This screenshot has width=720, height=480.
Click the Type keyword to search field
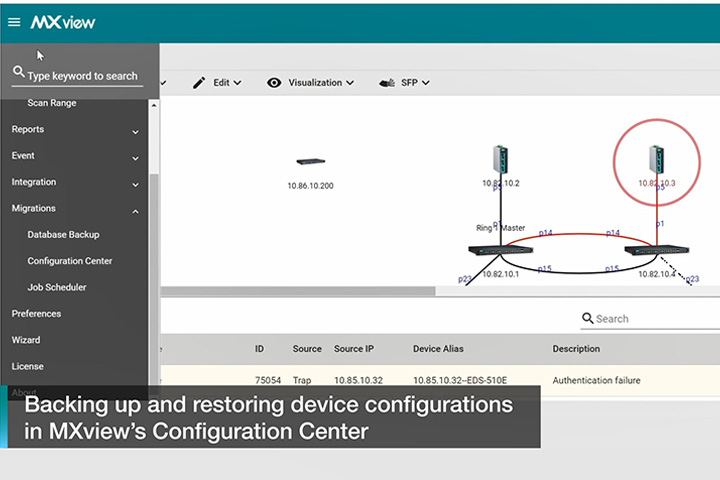click(83, 75)
